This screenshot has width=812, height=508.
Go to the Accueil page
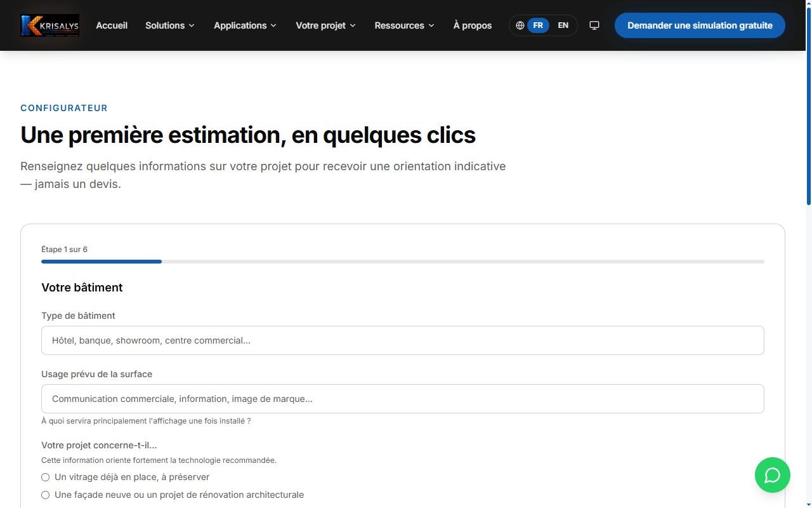point(112,25)
